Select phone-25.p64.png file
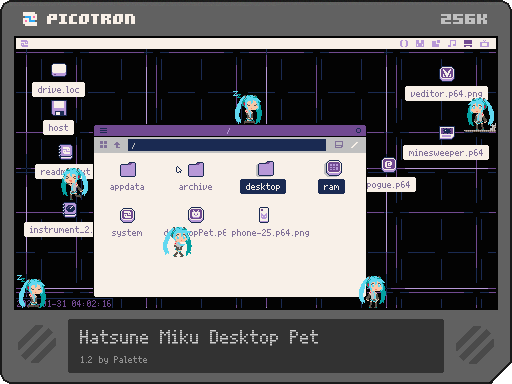 click(270, 223)
